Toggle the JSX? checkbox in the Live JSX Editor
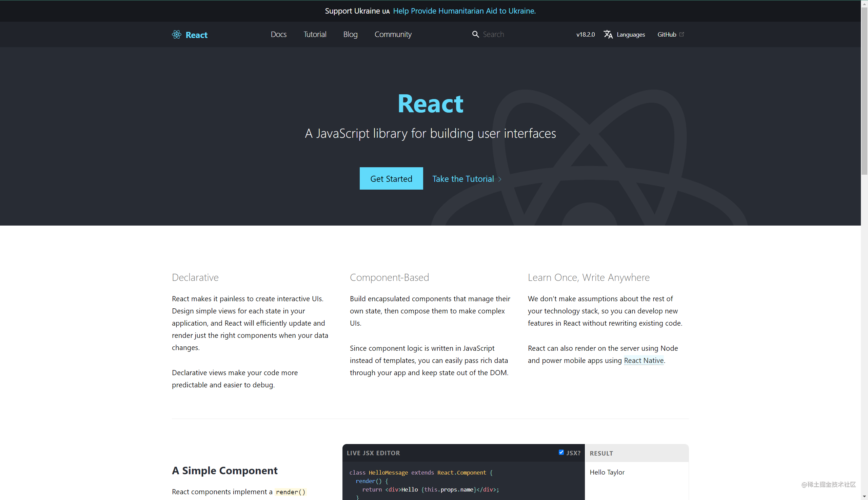The image size is (868, 500). click(561, 452)
